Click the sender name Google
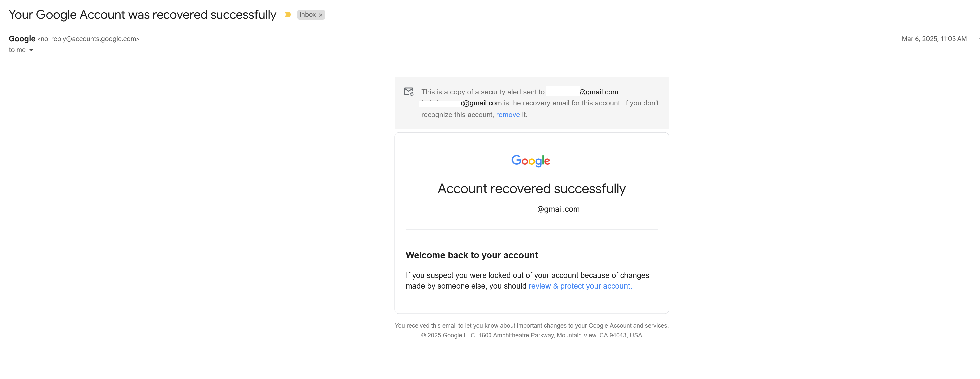Screen dimensions: 980x379 pyautogui.click(x=22, y=38)
